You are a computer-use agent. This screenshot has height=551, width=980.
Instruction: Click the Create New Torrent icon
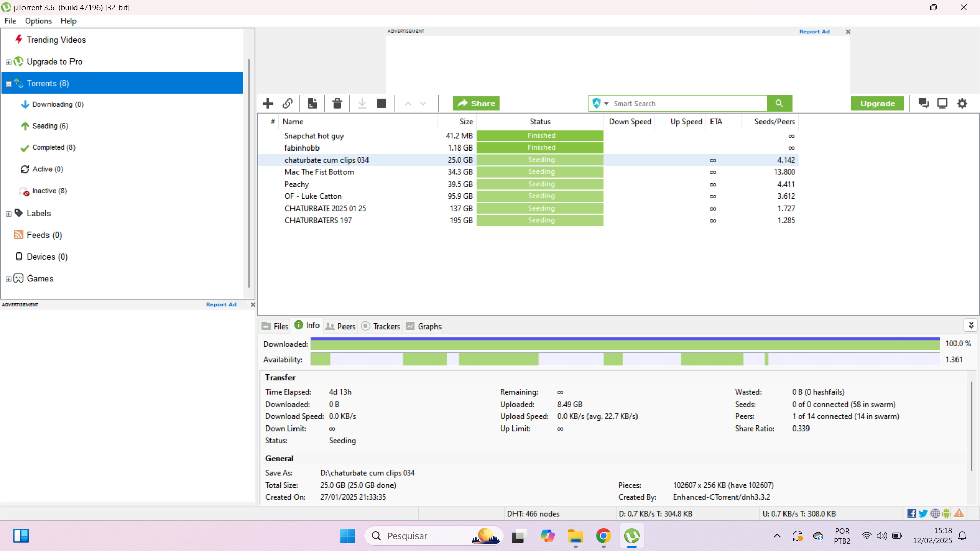312,103
